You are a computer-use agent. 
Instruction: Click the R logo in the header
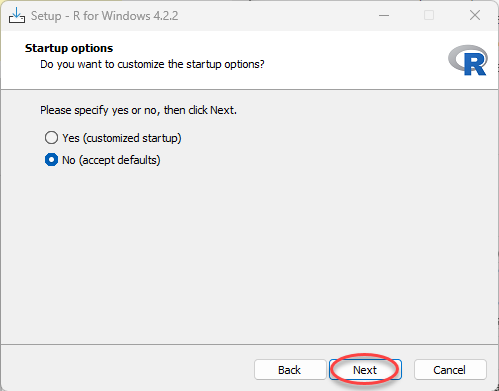[468, 60]
